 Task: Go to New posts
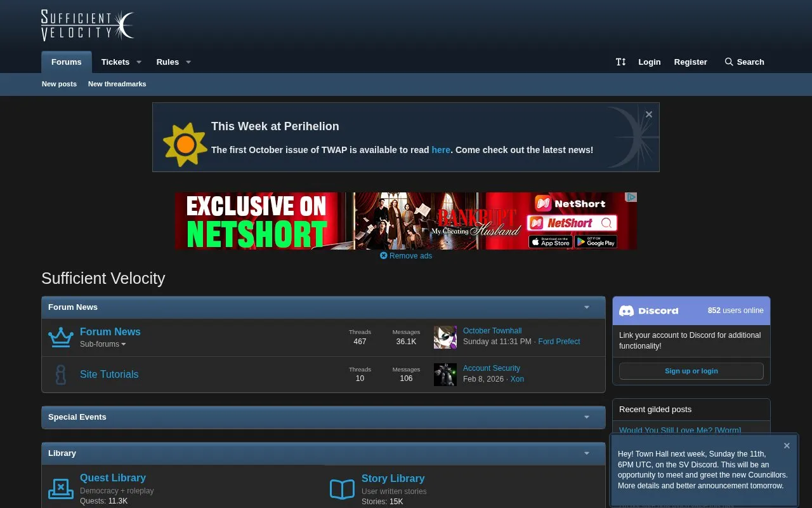(x=59, y=84)
